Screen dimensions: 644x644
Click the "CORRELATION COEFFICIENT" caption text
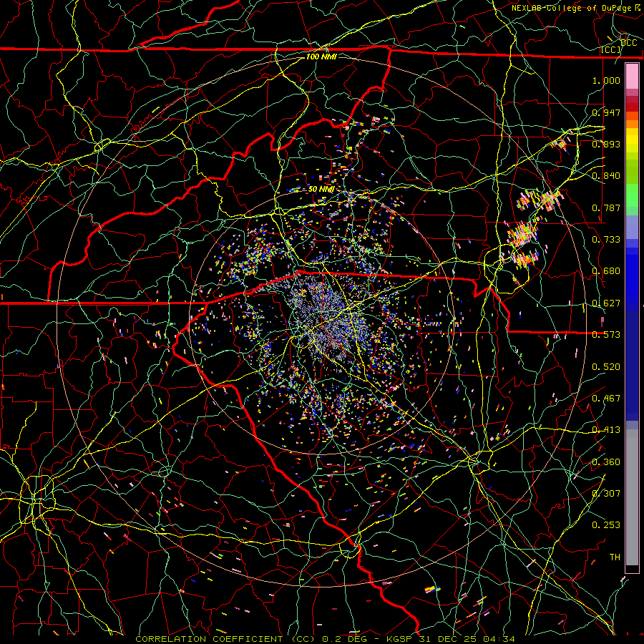click(x=209, y=639)
